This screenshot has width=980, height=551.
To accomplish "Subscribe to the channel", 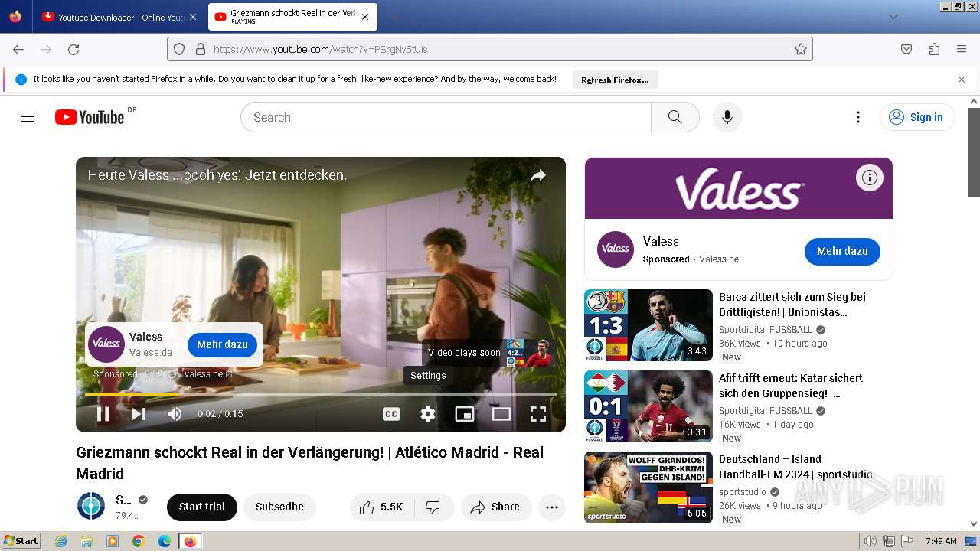I will point(279,507).
